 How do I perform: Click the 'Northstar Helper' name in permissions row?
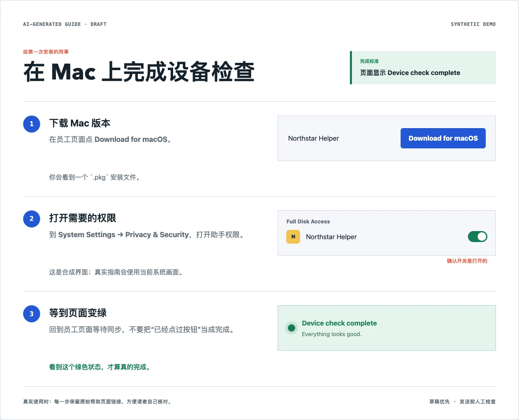(331, 237)
